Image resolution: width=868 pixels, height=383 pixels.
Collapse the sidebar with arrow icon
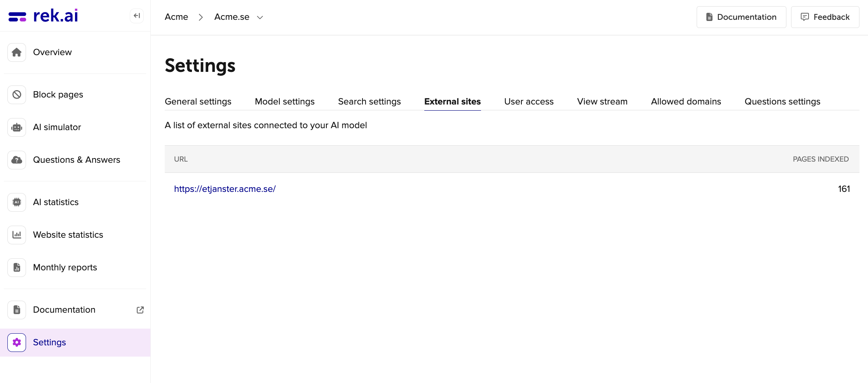click(x=137, y=16)
